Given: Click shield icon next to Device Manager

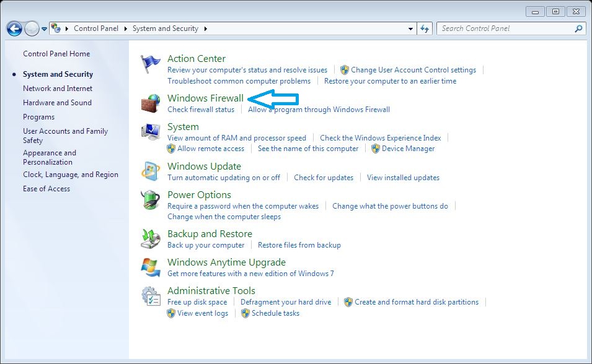Looking at the screenshot, I should coord(375,149).
